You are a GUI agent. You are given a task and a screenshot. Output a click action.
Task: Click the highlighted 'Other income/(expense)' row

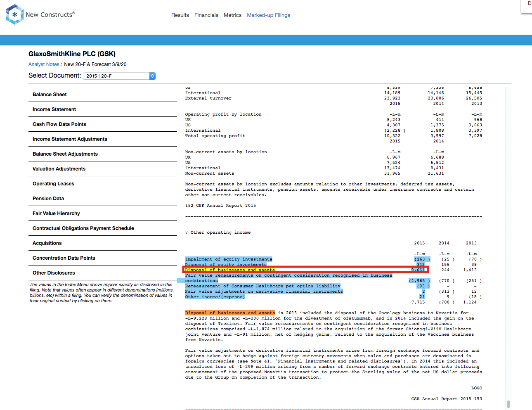(x=215, y=297)
